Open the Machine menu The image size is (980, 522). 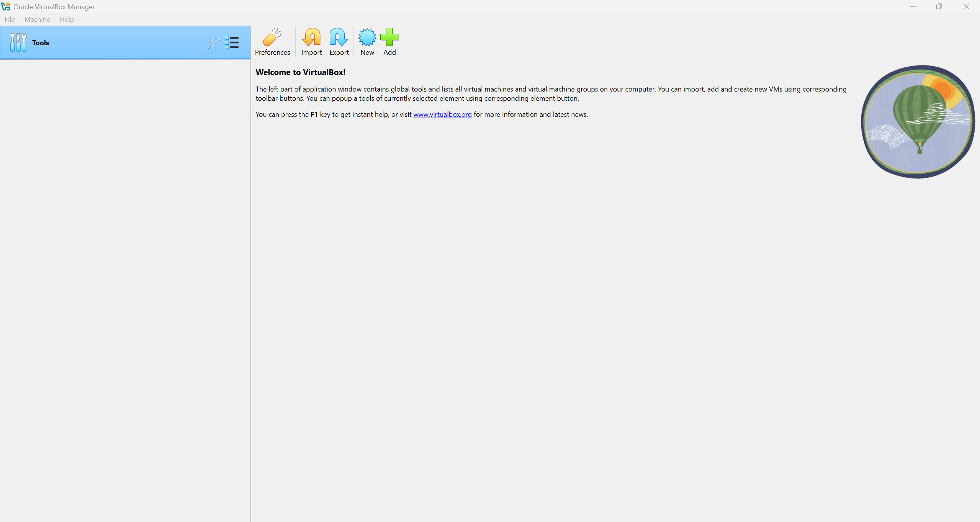(x=37, y=20)
